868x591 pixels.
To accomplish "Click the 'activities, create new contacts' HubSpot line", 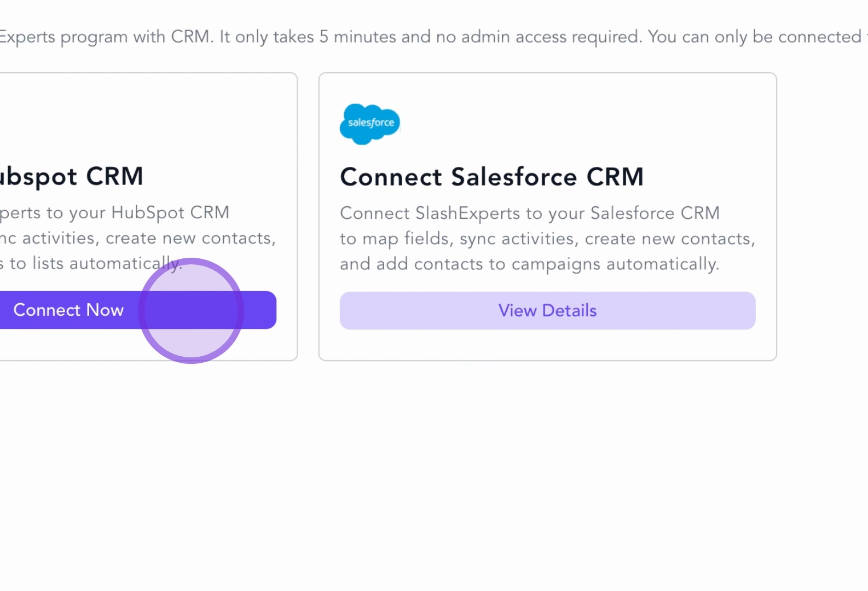I will pos(137,238).
